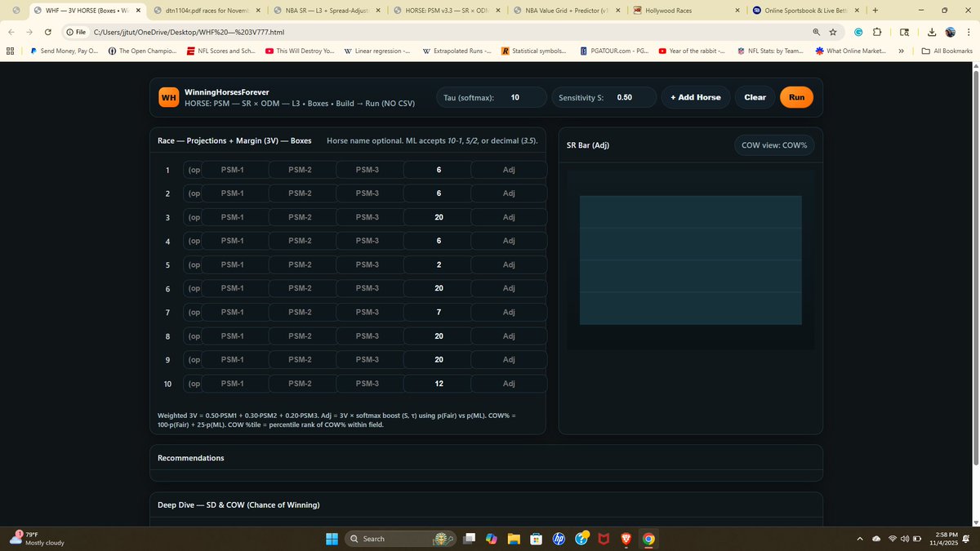980x551 pixels.
Task: Open NFL Scores and Sch... bookmark
Action: [x=221, y=51]
